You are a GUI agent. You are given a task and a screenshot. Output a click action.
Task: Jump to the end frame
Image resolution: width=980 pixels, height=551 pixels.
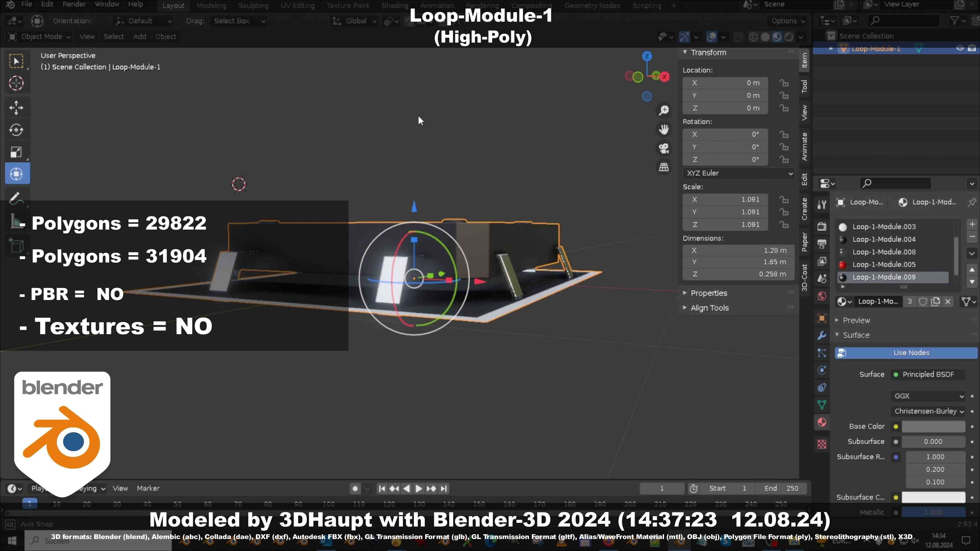[444, 489]
